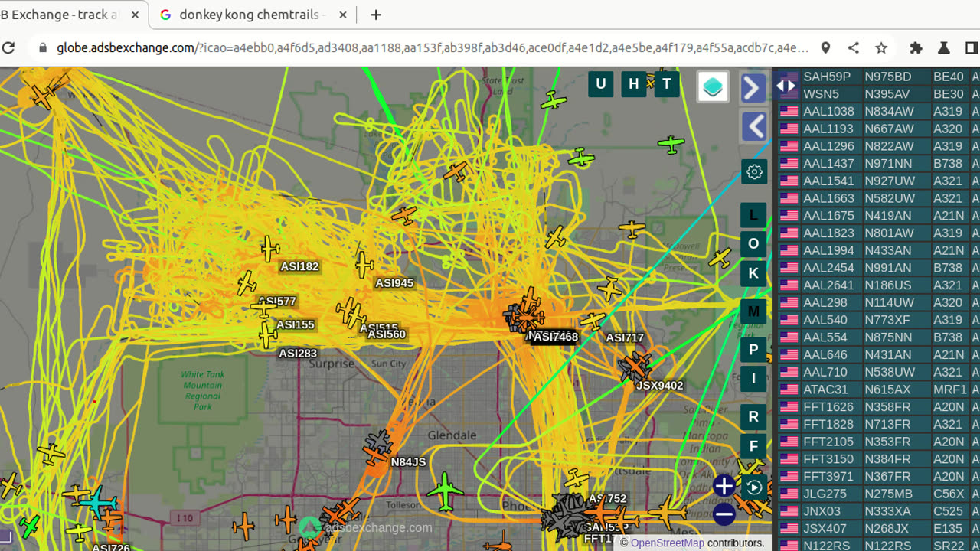Select the ASI182 aircraft icon
Viewport: 980px width, 551px height.
pos(269,249)
